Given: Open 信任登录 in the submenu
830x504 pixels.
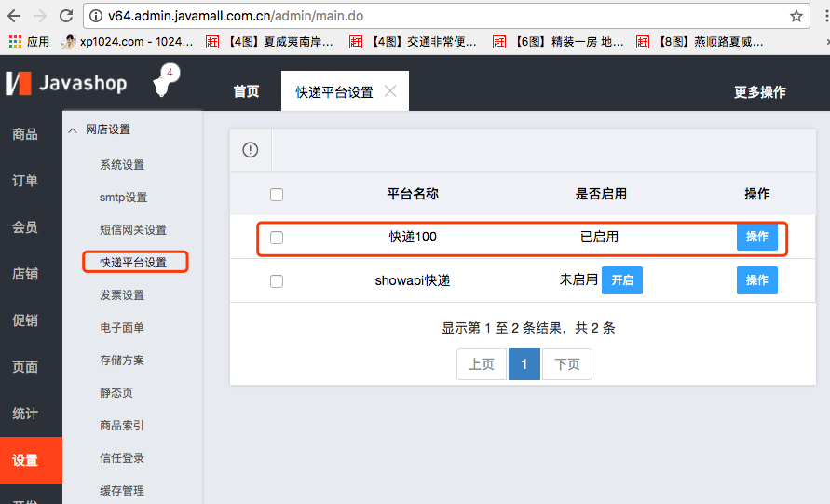Looking at the screenshot, I should tap(122, 458).
